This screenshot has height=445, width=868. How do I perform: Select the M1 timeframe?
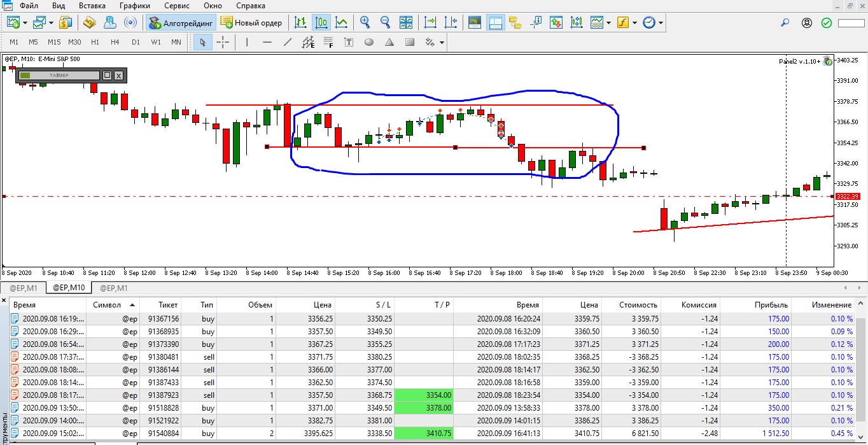pos(14,43)
